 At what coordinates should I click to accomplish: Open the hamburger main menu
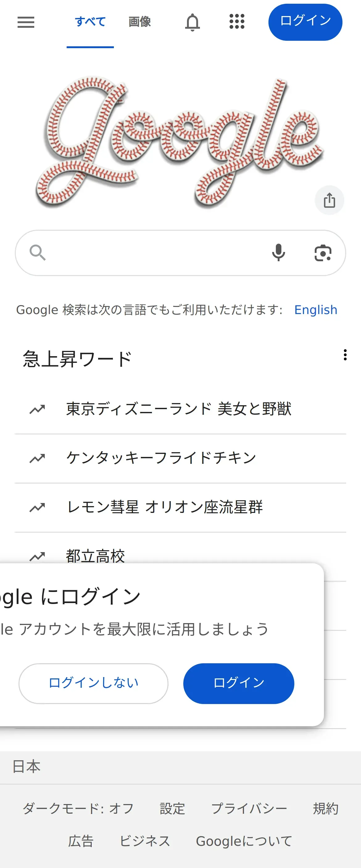(x=26, y=22)
